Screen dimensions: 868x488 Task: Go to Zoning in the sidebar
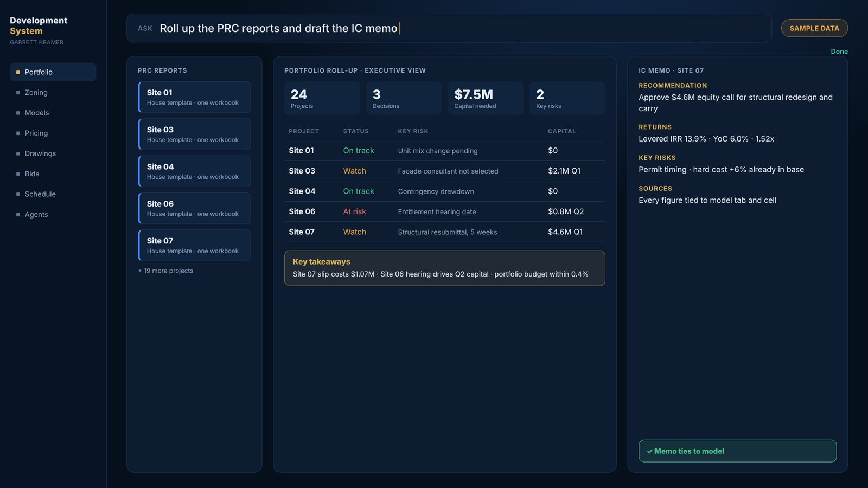[53, 93]
